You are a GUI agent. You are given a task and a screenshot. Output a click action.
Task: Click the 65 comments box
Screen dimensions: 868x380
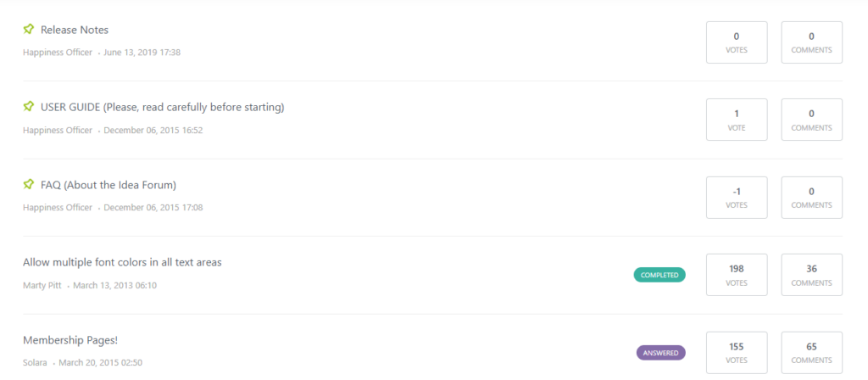click(x=811, y=353)
